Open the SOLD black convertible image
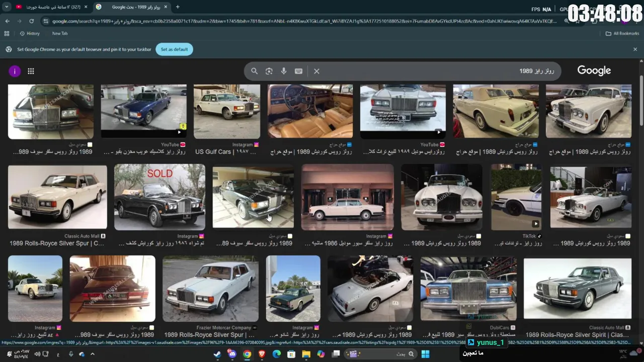644x362 pixels. coord(159,197)
